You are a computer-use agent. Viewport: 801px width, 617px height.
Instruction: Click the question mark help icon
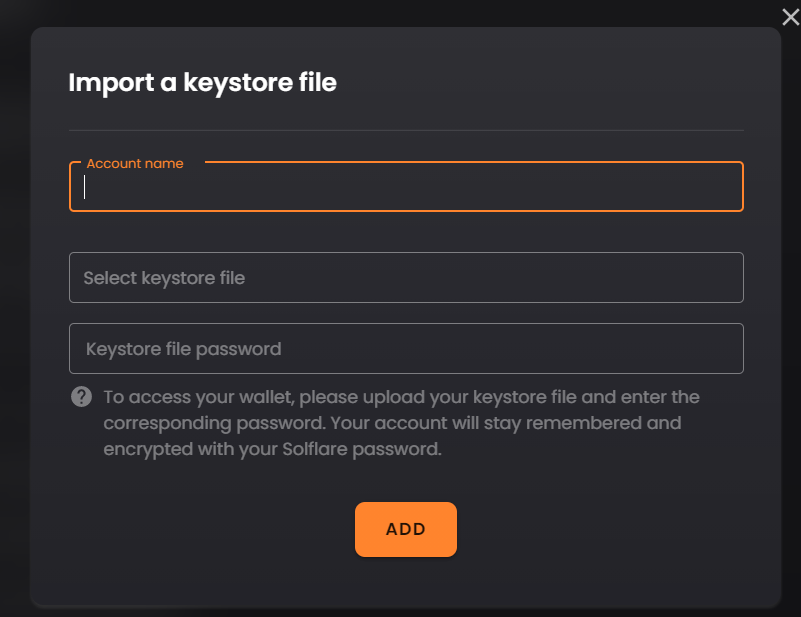coord(81,397)
